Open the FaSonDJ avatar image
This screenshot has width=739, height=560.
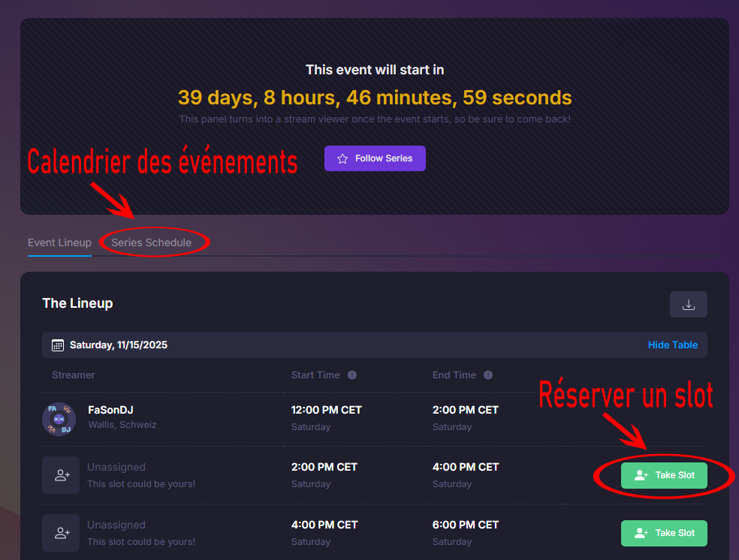pos(59,418)
